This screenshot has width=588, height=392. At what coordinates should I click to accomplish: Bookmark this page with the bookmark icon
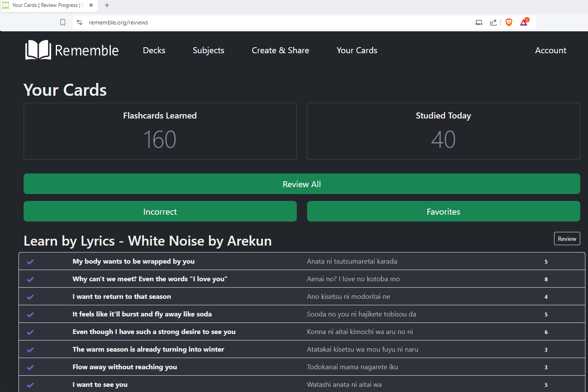click(63, 22)
